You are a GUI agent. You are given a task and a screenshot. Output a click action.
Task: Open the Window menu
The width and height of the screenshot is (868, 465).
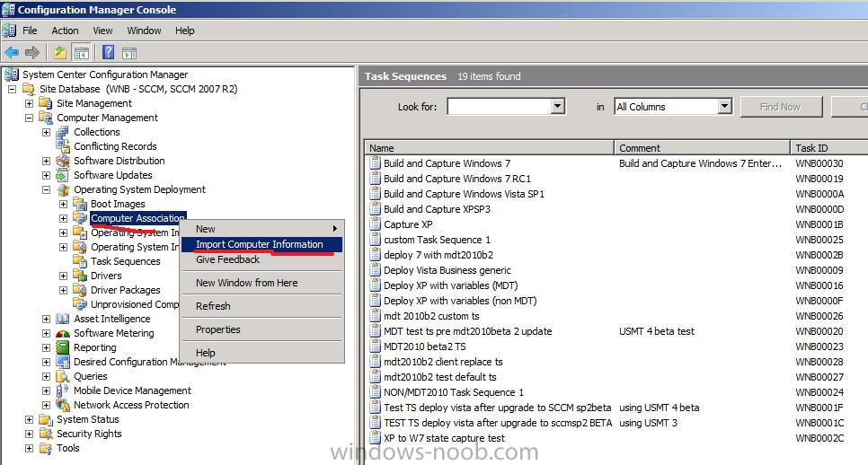pyautogui.click(x=144, y=31)
